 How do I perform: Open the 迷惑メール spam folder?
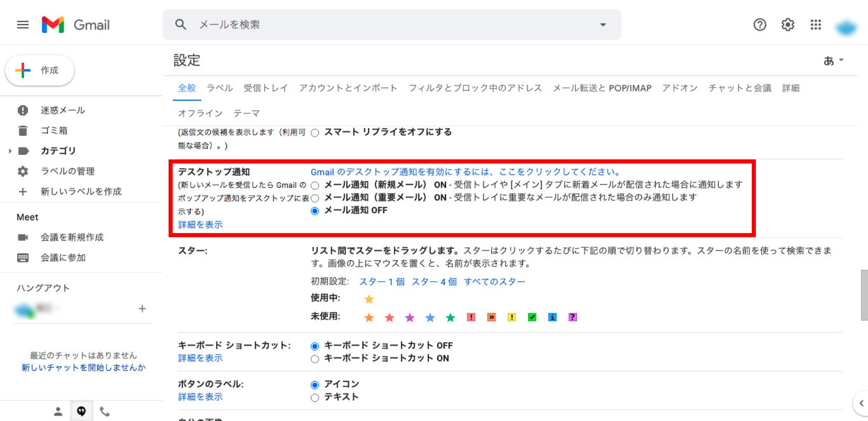point(62,110)
